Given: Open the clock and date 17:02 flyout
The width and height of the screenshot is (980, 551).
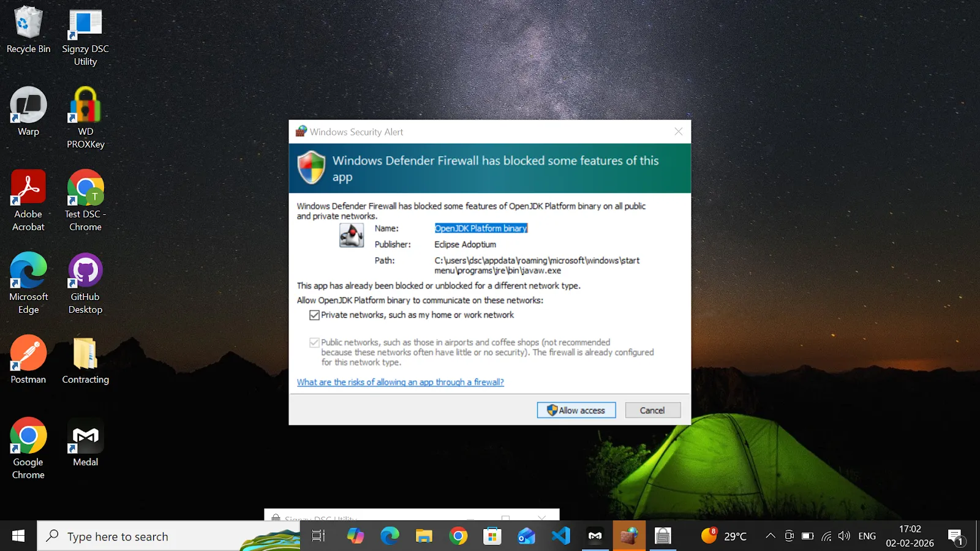Looking at the screenshot, I should pos(910,536).
